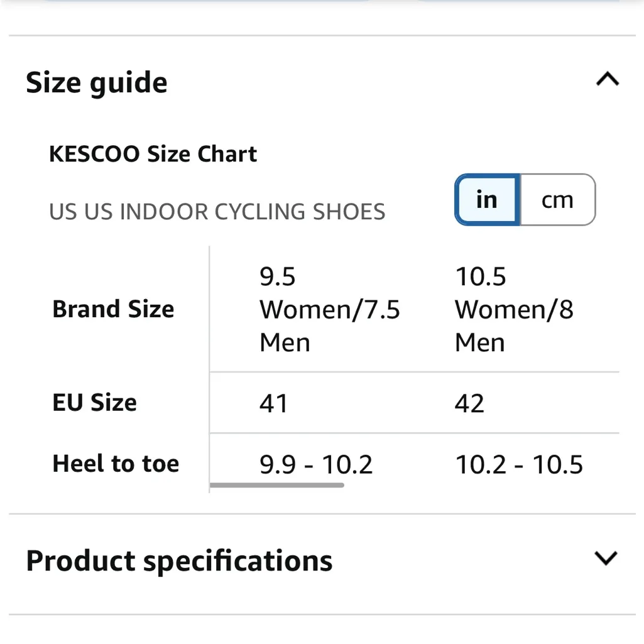Select the in units option
The width and height of the screenshot is (644, 644).
(x=485, y=200)
